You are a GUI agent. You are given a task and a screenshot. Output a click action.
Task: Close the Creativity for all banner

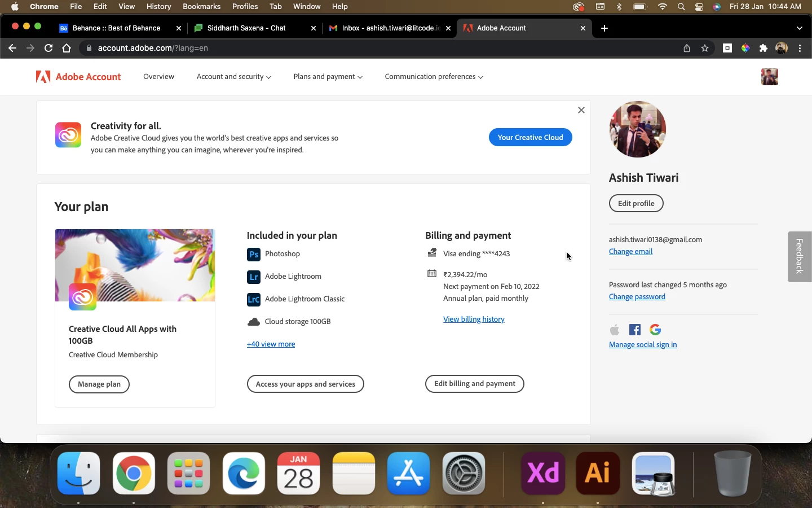pos(581,110)
